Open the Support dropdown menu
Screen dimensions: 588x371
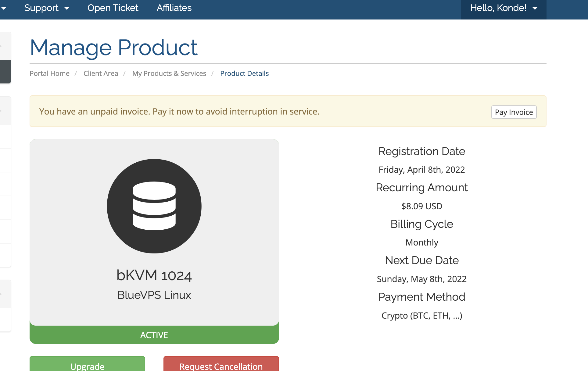pos(47,8)
